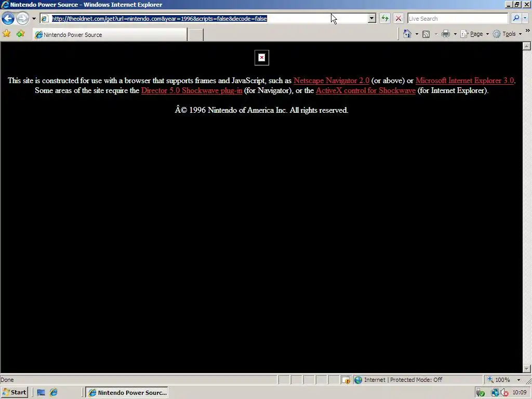Screen dimensions: 532x399
Task: Click the vertical scrollbar down arrow
Action: click(527, 368)
